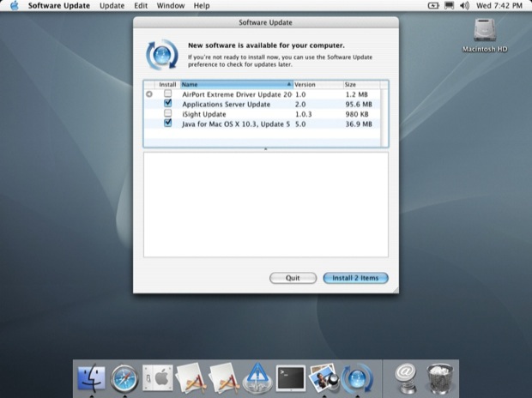Open the Help menu
The height and width of the screenshot is (398, 532).
pyautogui.click(x=202, y=6)
